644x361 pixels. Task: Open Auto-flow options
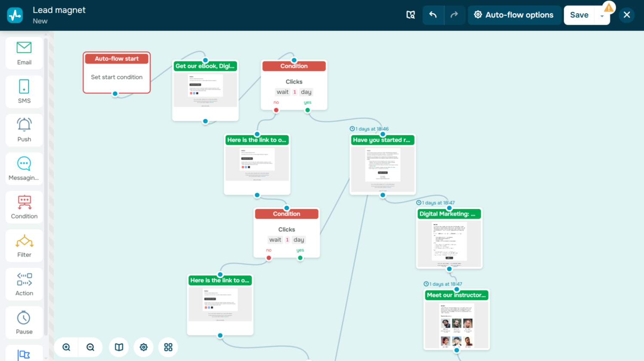[x=514, y=15]
